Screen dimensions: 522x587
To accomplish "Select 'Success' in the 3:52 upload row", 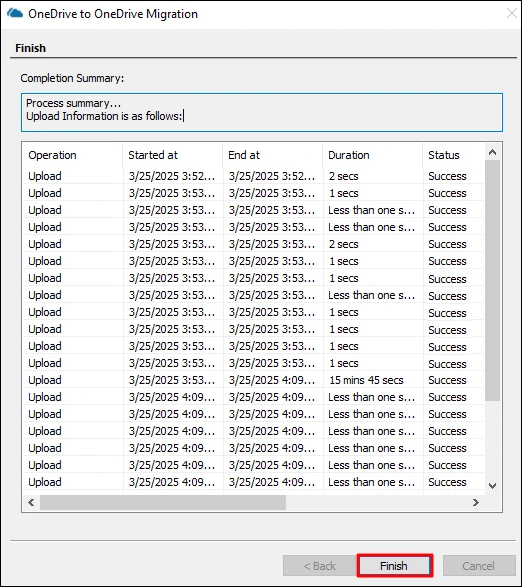I will tap(447, 176).
